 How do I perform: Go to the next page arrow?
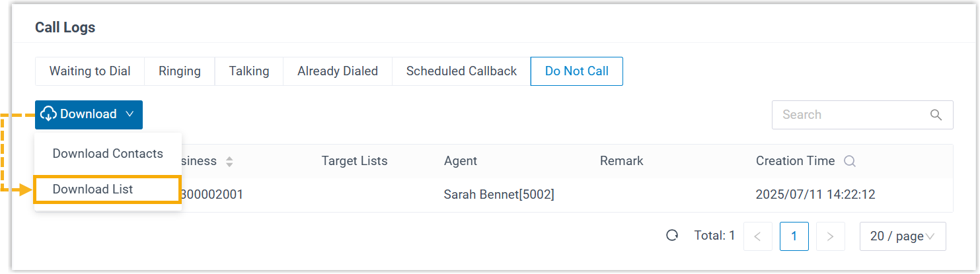click(x=831, y=236)
